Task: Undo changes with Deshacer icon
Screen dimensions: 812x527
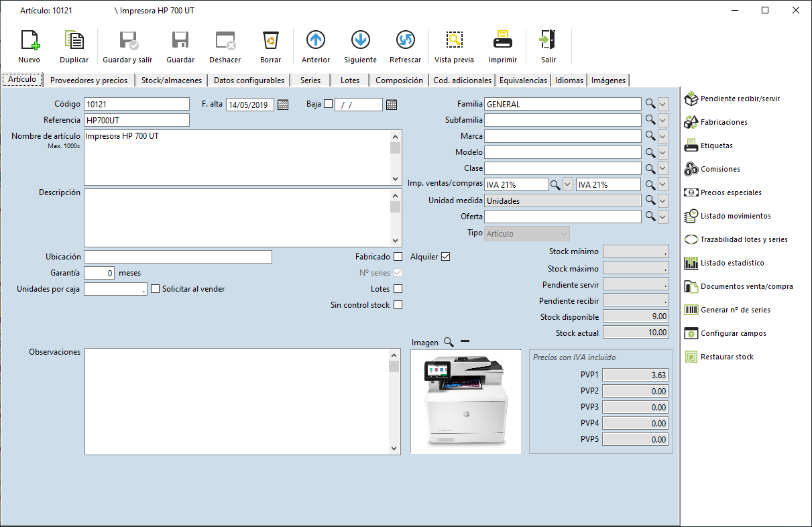Action: click(225, 40)
